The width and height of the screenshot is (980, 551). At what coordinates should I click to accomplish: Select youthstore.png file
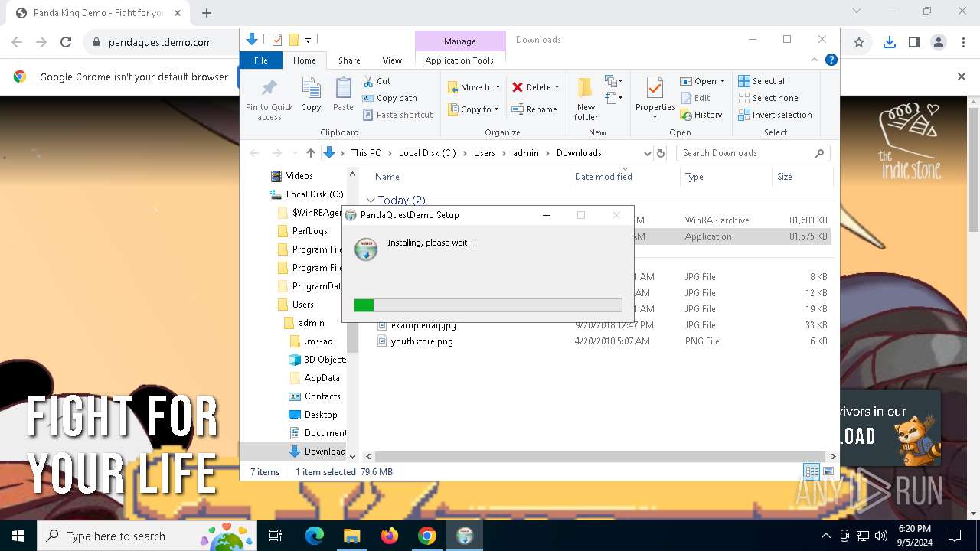click(x=422, y=341)
